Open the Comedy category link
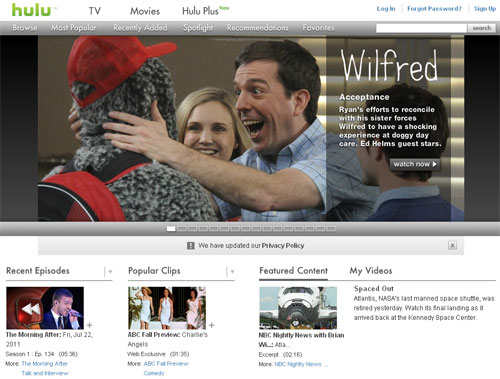Screen dimensions: 500x379 154,373
